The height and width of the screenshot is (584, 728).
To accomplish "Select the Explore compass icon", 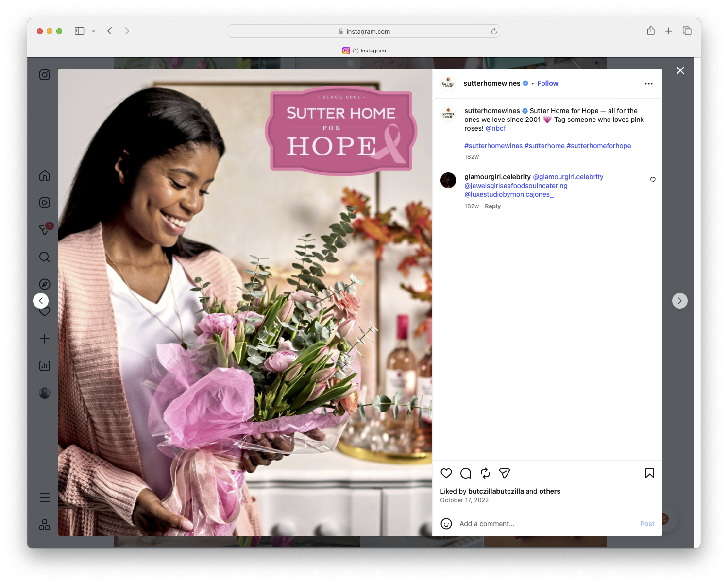I will point(44,284).
